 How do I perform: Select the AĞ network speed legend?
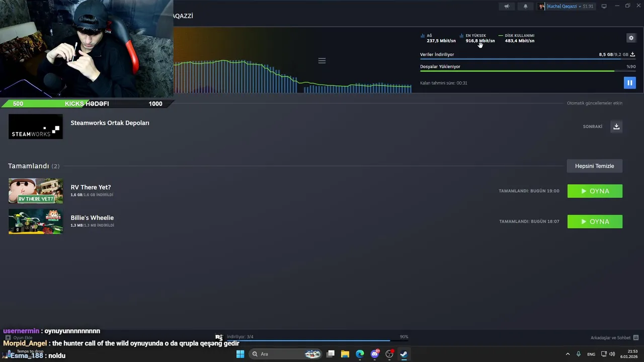click(438, 38)
